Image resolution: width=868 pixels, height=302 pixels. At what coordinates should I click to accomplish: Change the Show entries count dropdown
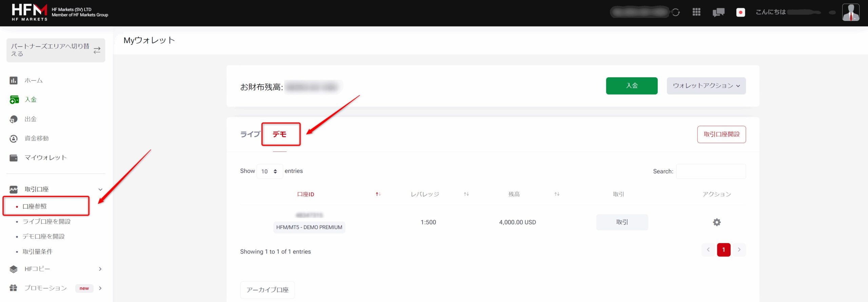coord(270,172)
